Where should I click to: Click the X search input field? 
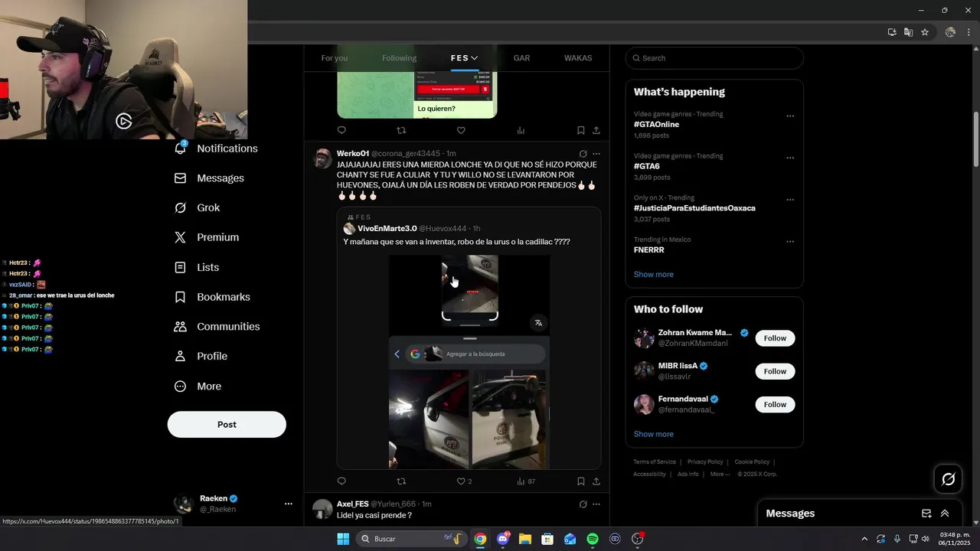pos(714,58)
